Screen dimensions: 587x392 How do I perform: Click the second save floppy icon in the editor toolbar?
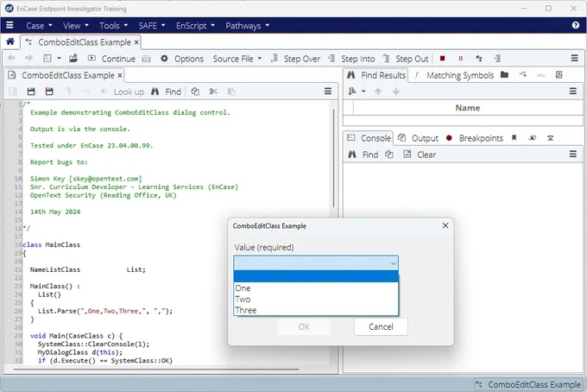click(49, 92)
